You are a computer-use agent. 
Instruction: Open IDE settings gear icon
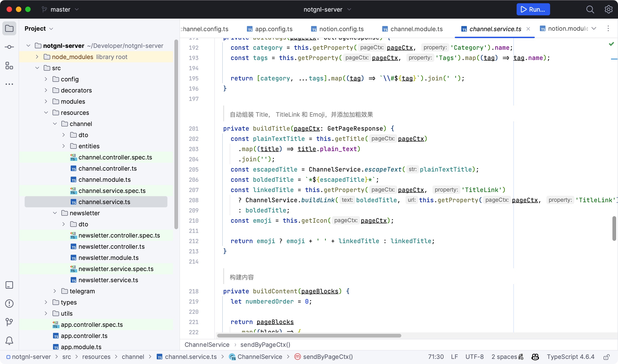click(609, 9)
